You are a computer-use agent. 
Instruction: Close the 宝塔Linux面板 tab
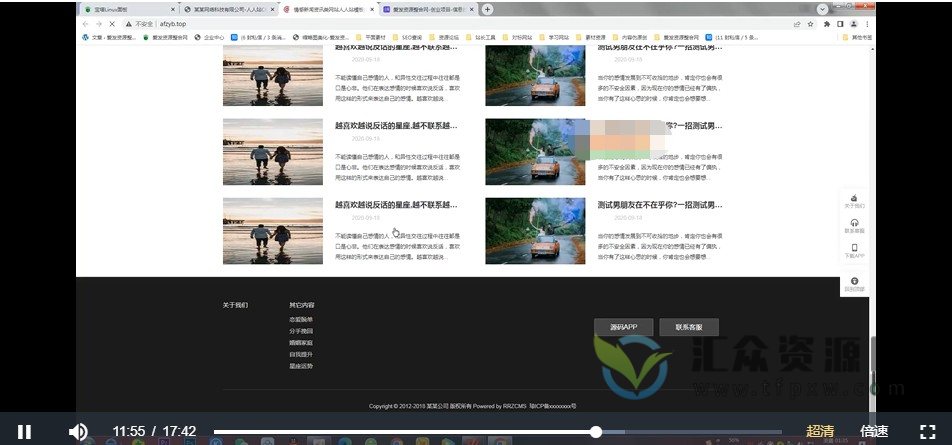[173, 10]
